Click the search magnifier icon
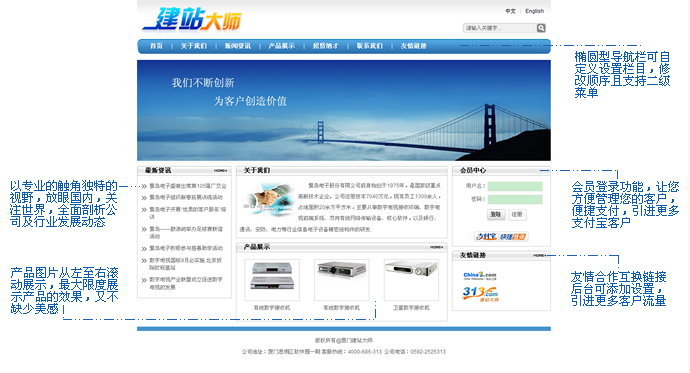The width and height of the screenshot is (690, 373). point(541,28)
